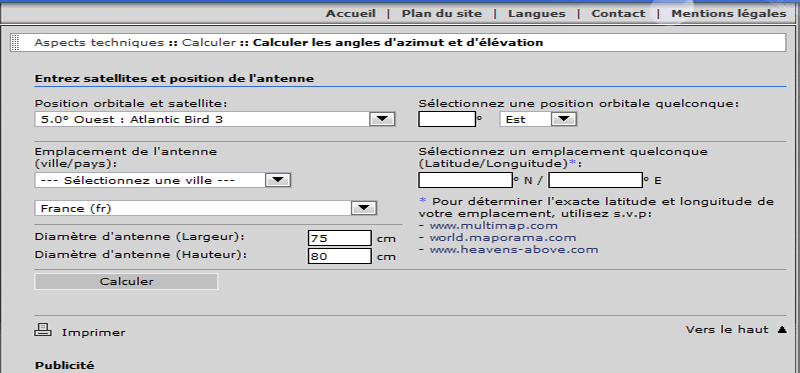Click the Position orbitale et satellite label
This screenshot has width=800, height=373.
(x=131, y=104)
